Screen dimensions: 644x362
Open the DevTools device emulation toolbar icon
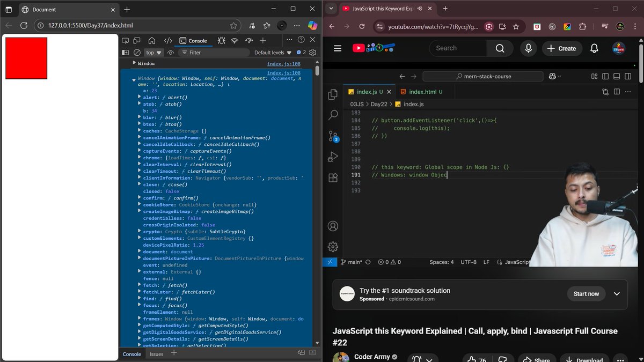(x=137, y=40)
